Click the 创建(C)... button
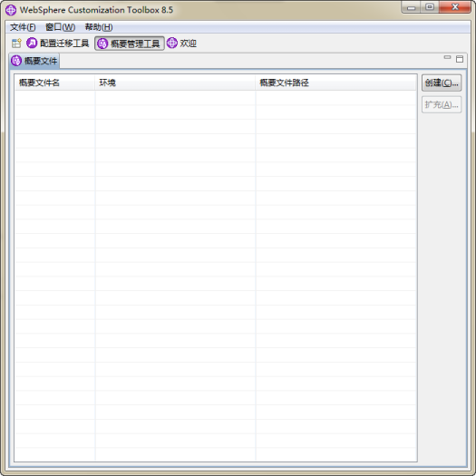476x476 pixels. 442,83
